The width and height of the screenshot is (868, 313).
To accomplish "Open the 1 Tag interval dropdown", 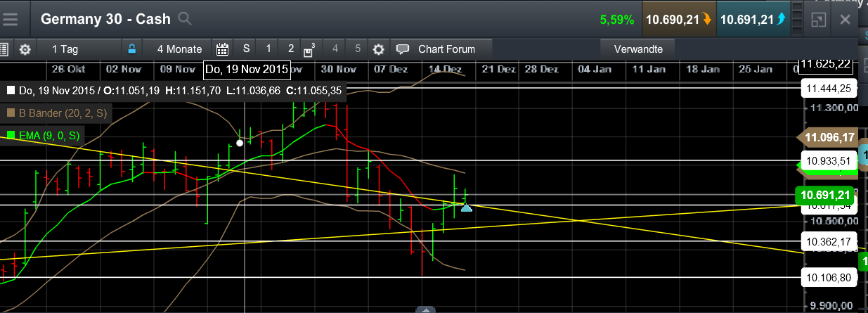I will coord(65,49).
